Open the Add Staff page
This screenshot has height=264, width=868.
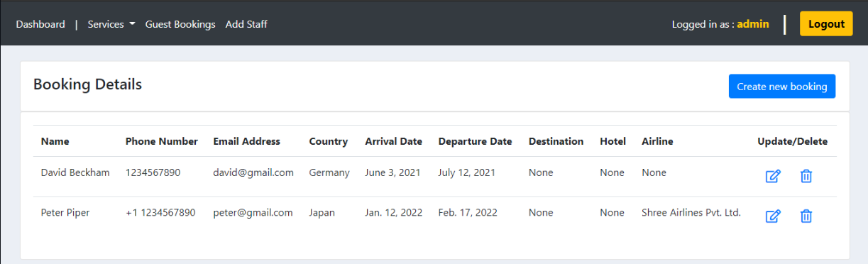[246, 24]
